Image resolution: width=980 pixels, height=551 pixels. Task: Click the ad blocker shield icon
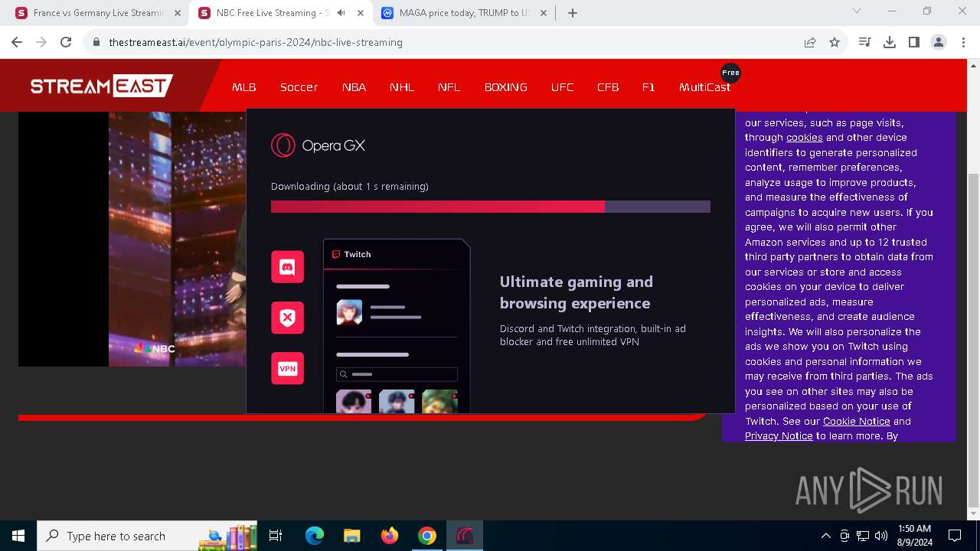pyautogui.click(x=288, y=318)
